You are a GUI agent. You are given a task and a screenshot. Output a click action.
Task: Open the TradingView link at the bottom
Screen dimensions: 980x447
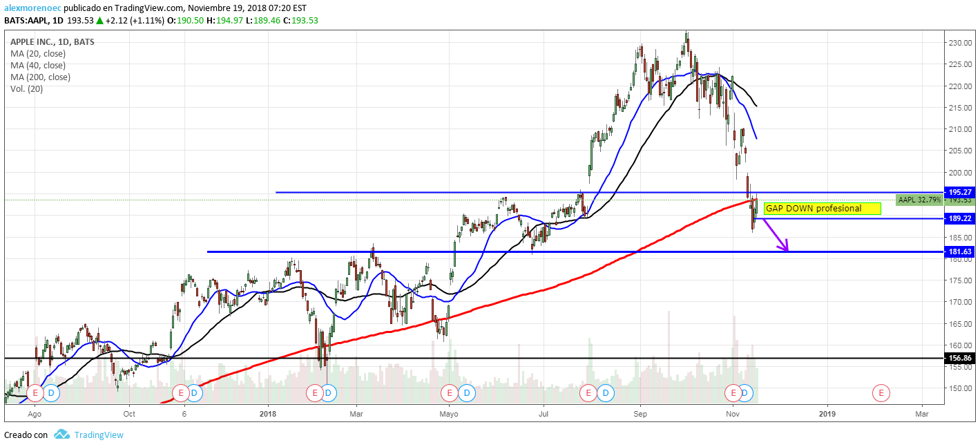click(x=99, y=435)
